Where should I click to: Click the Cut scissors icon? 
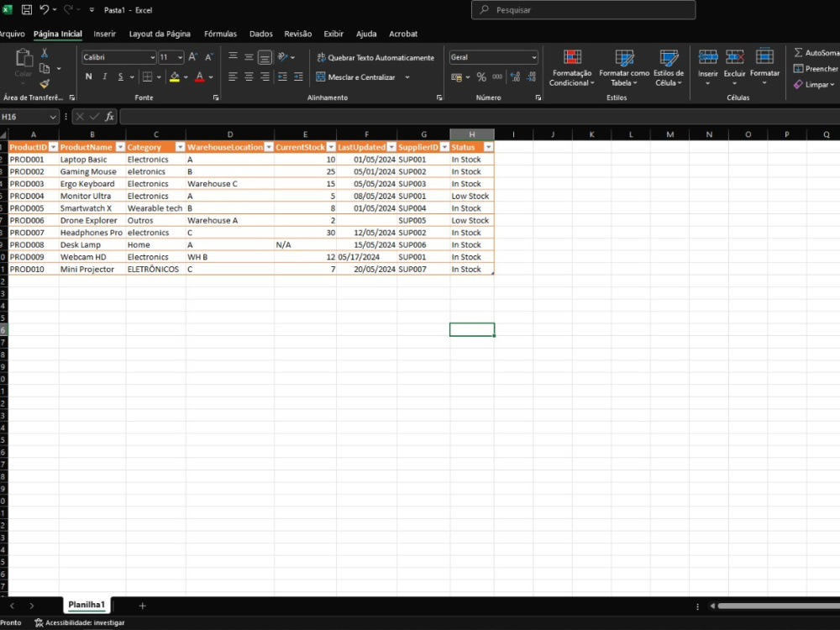pyautogui.click(x=45, y=52)
